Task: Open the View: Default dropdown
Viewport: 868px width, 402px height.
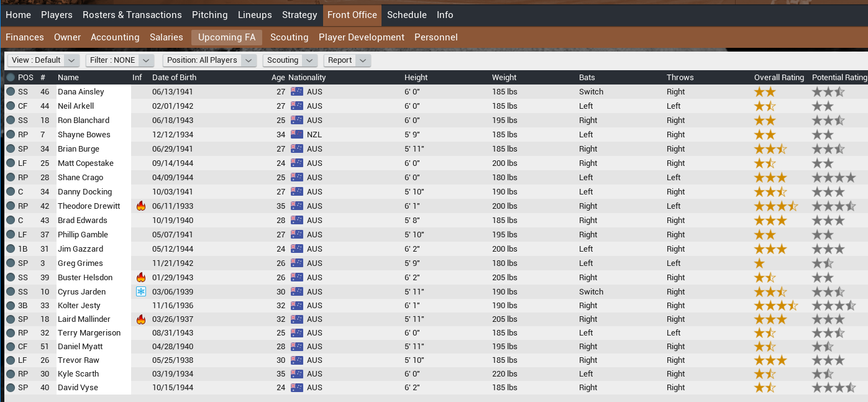Action: click(x=43, y=60)
